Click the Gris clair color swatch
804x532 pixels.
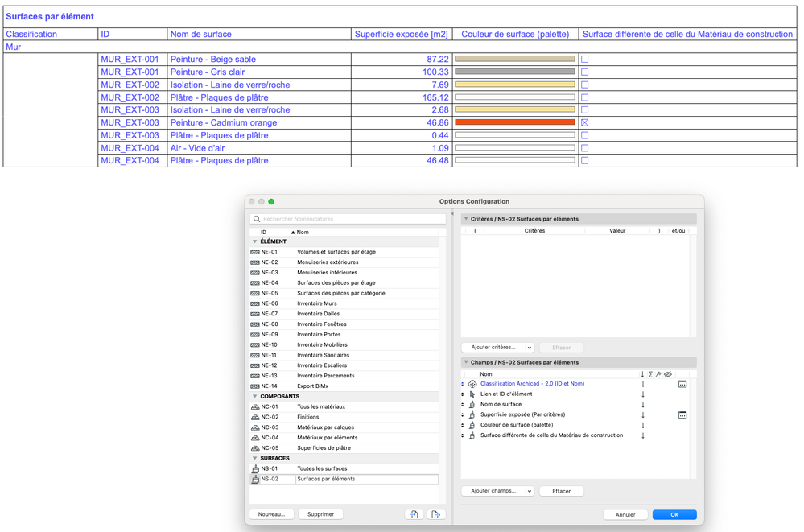coord(515,72)
